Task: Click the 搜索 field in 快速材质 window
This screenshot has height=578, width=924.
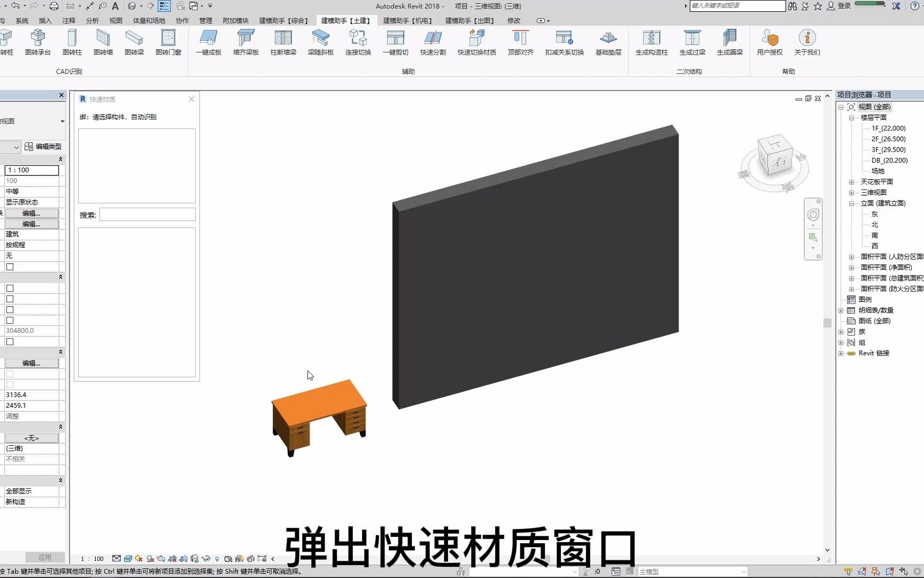Action: (148, 214)
